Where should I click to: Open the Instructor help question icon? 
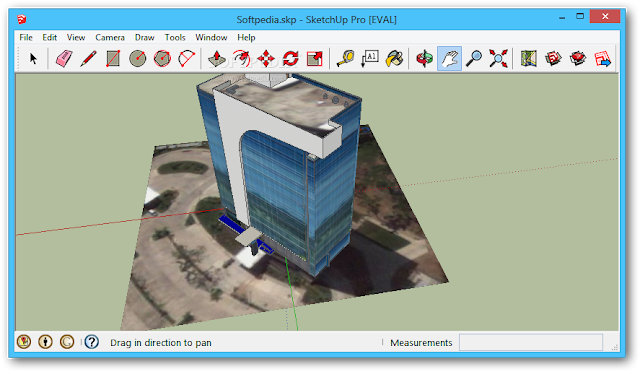coord(92,342)
